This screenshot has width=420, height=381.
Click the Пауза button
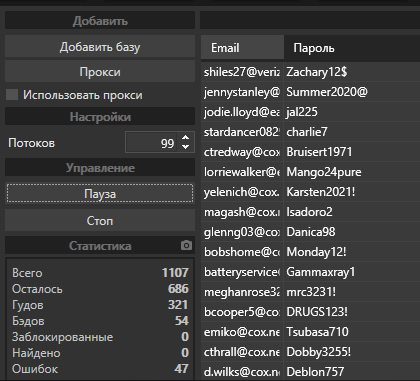pos(100,193)
